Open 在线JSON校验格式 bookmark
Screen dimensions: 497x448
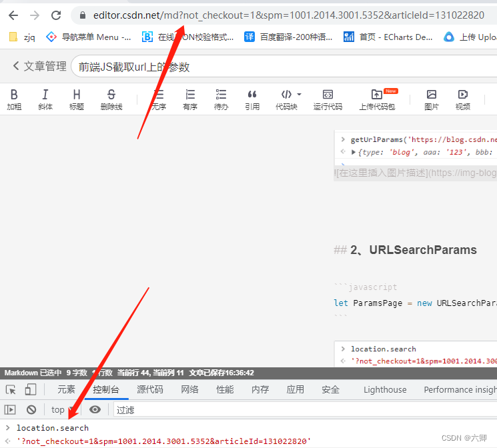[x=187, y=37]
